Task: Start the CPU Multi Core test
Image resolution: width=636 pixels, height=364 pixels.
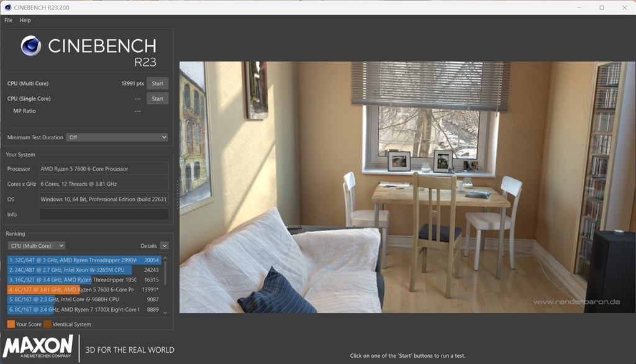Action: click(157, 83)
